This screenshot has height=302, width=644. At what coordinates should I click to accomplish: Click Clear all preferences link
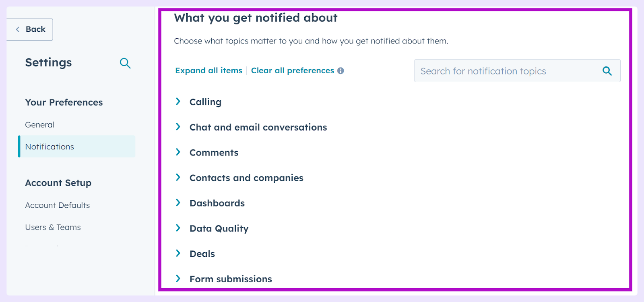click(x=293, y=71)
